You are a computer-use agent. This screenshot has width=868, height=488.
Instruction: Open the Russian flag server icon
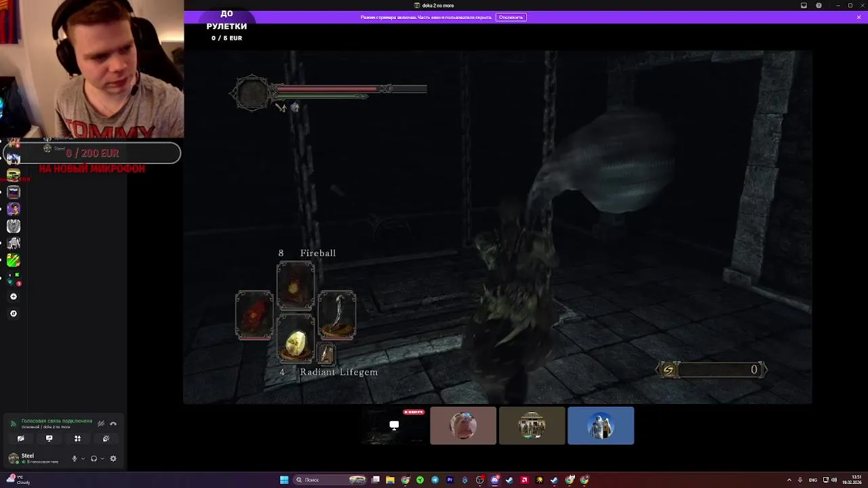point(14,192)
